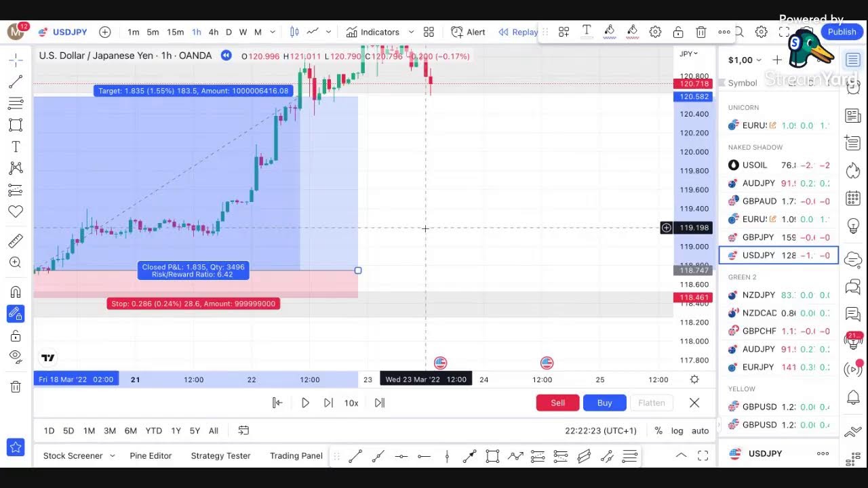Collapse the indicator legend arrows

(226, 56)
